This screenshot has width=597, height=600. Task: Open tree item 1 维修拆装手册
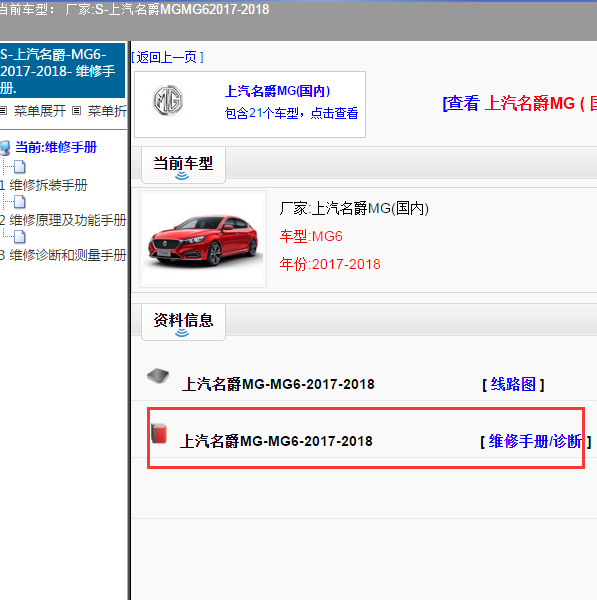[x=44, y=185]
